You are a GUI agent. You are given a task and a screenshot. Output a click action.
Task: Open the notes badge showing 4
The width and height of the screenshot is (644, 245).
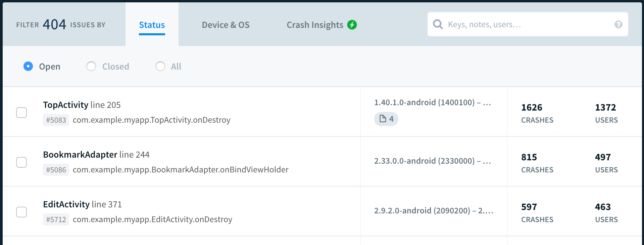386,119
